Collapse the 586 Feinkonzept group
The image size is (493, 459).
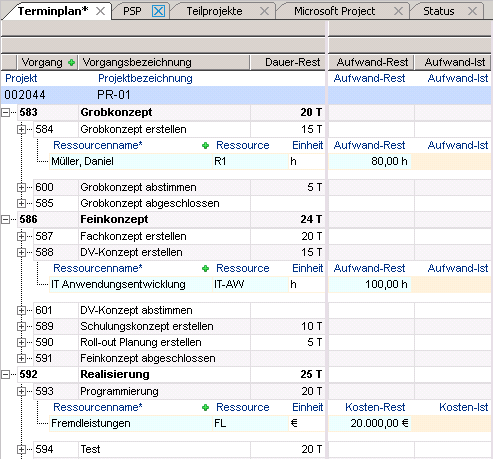click(x=5, y=220)
